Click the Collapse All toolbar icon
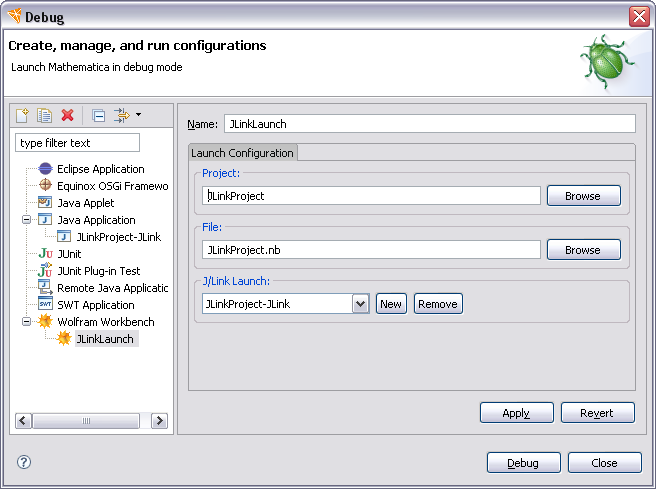656x489 pixels. tap(99, 115)
